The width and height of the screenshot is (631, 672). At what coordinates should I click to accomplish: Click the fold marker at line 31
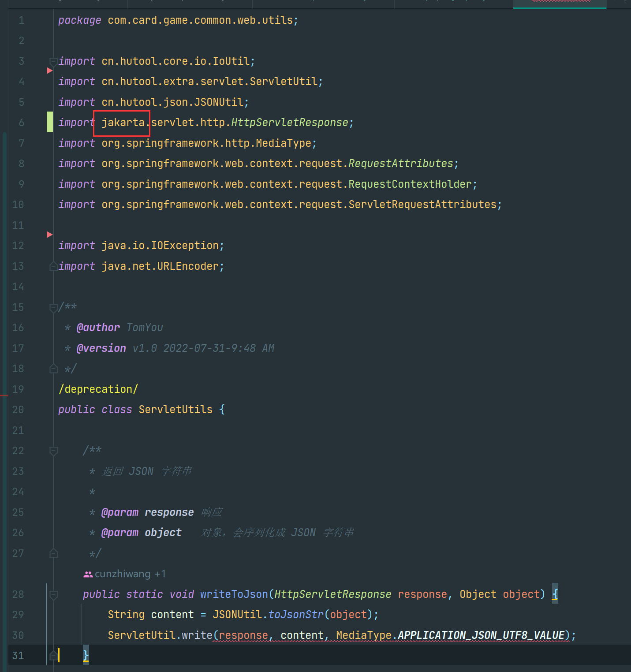pyautogui.click(x=53, y=656)
